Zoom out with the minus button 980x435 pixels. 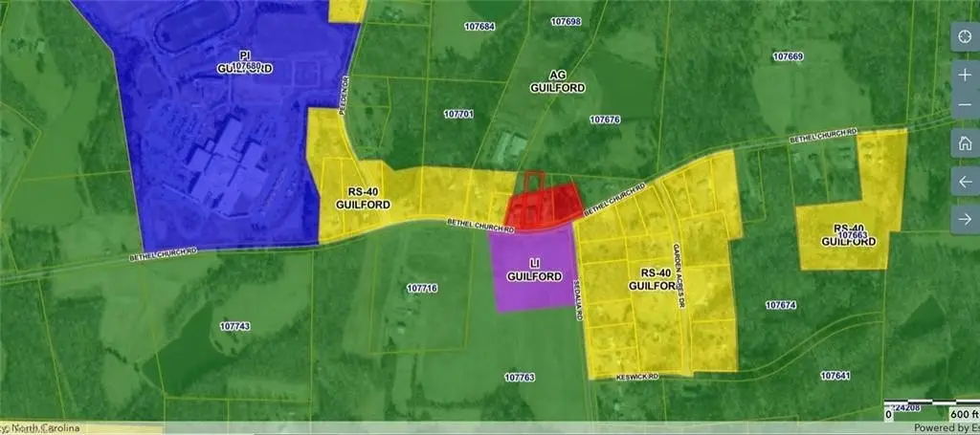(965, 104)
